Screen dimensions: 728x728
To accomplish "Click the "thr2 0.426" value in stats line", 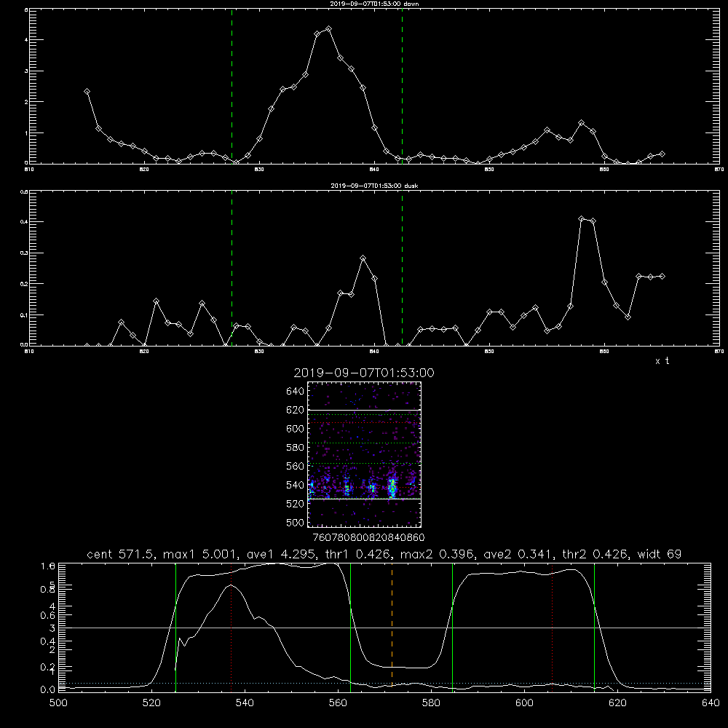I will tap(596, 554).
